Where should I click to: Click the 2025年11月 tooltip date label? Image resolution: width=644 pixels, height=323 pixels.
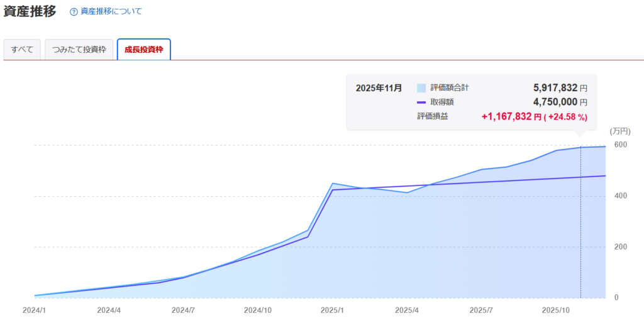[x=379, y=88]
